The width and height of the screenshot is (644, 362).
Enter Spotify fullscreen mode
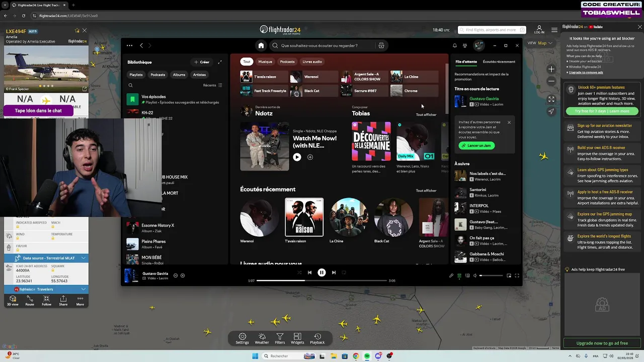click(517, 276)
